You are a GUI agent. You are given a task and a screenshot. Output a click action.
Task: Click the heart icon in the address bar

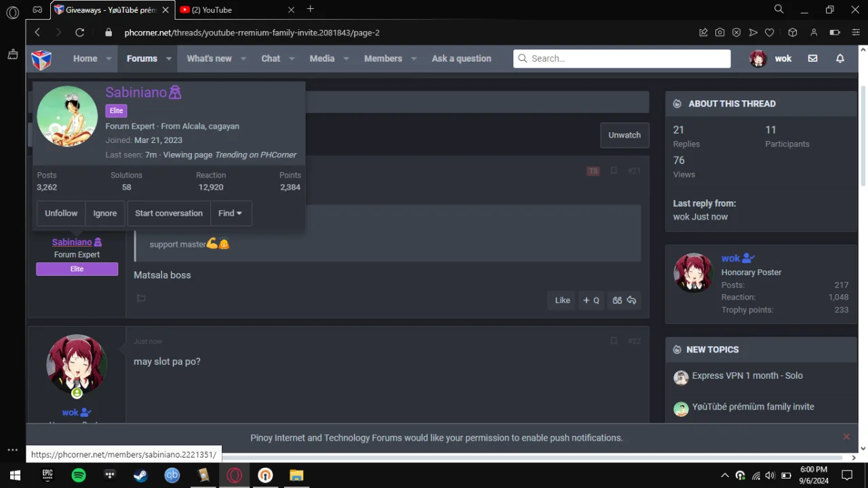[x=770, y=33]
